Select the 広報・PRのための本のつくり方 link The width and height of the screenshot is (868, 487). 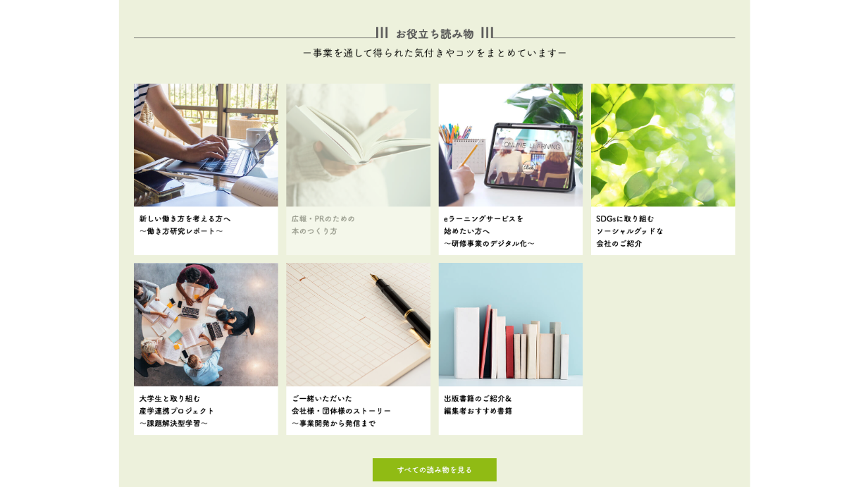323,225
